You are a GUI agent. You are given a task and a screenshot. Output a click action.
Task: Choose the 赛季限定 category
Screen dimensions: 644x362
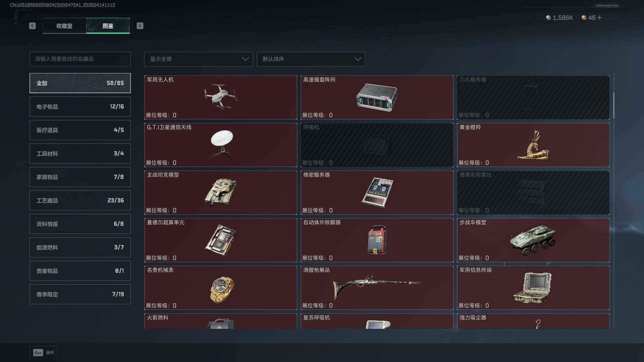pos(80,294)
